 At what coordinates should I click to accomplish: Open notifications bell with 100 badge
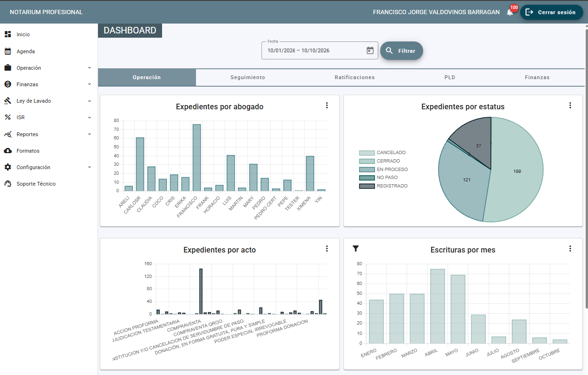510,12
